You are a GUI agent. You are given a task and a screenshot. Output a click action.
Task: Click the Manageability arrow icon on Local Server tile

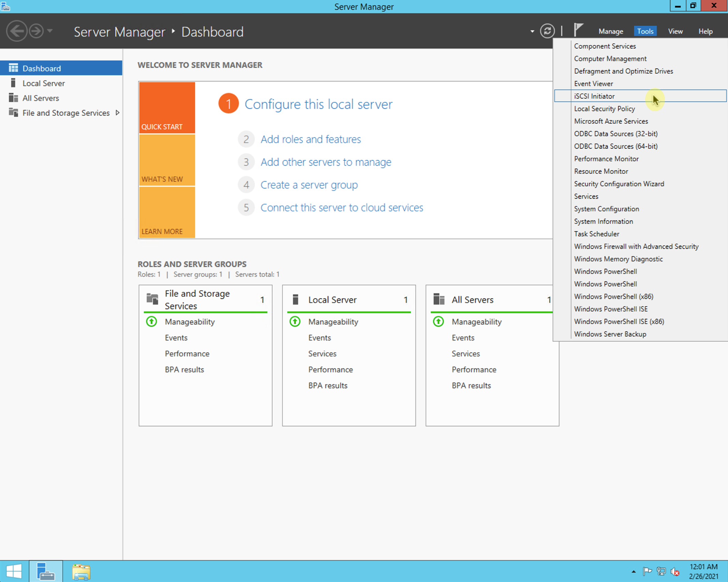[x=295, y=322]
